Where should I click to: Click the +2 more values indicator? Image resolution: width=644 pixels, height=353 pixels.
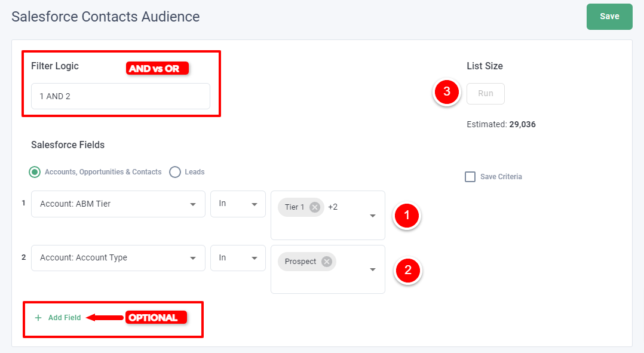tap(333, 207)
